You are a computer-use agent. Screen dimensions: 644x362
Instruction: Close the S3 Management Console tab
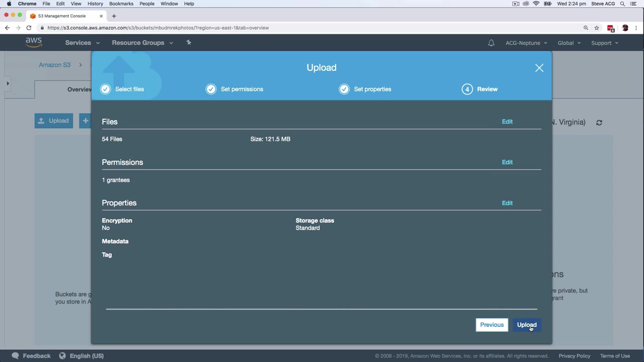[x=101, y=16]
